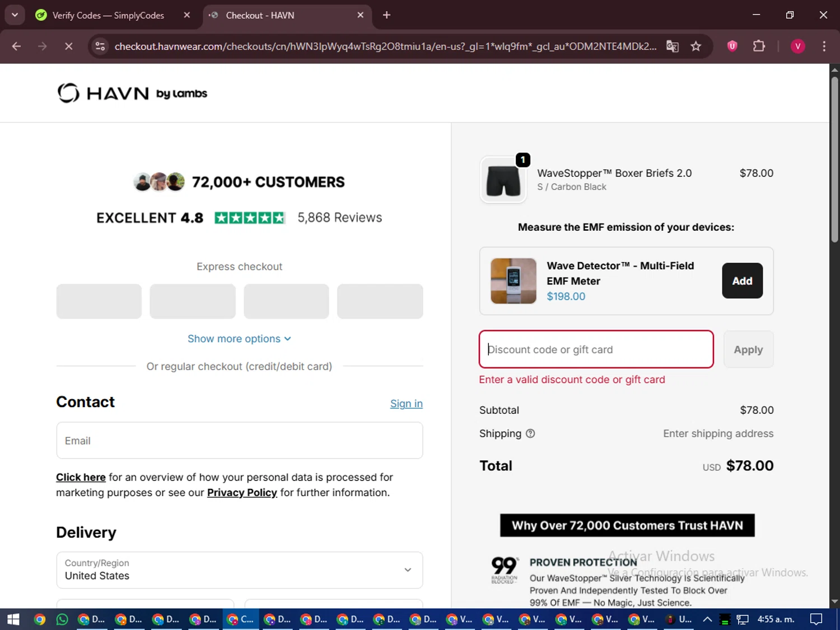
Task: Click Why Over 72,000 Customers Trust HAVN banner
Action: pyautogui.click(x=627, y=525)
